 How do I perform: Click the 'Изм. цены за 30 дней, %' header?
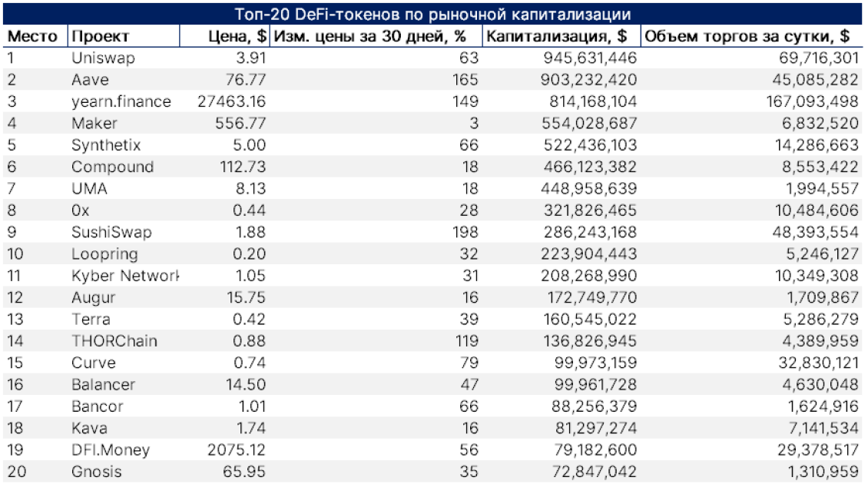coord(369,37)
